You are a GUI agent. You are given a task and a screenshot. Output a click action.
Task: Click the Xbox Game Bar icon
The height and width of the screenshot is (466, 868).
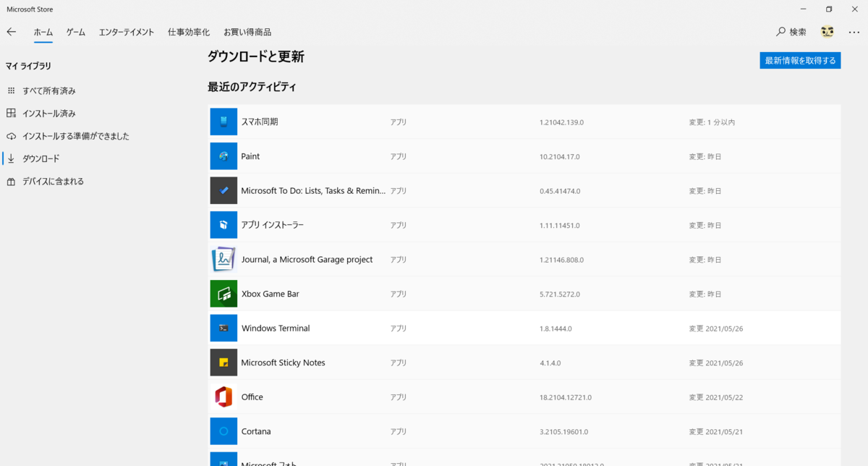(x=224, y=294)
